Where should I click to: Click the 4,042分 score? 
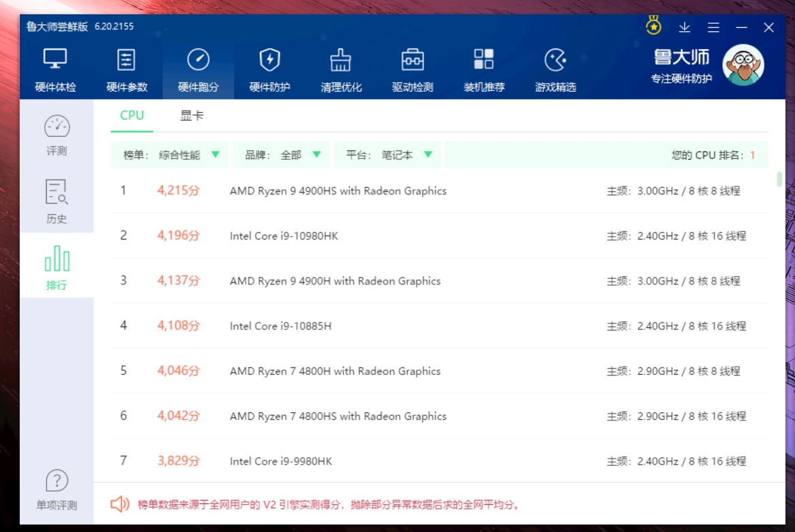click(x=178, y=416)
